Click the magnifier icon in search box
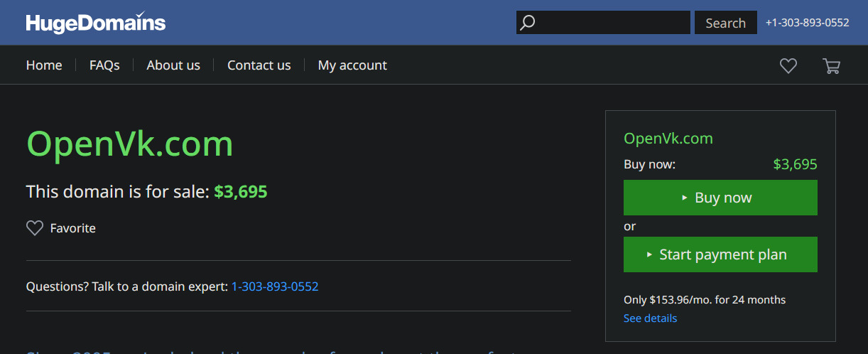The width and height of the screenshot is (868, 354). [x=527, y=23]
